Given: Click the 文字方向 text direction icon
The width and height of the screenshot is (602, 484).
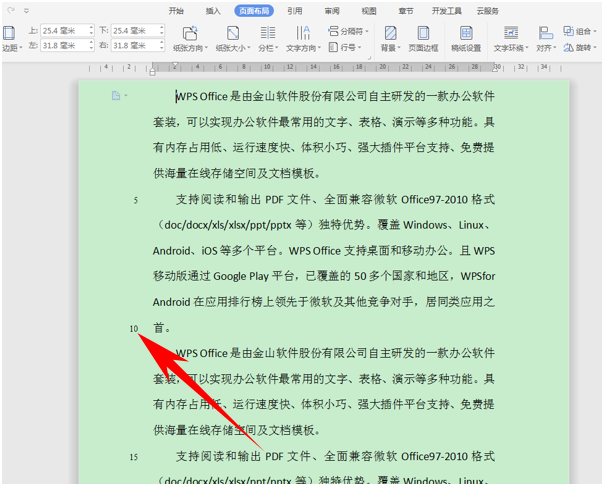Looking at the screenshot, I should point(303,33).
